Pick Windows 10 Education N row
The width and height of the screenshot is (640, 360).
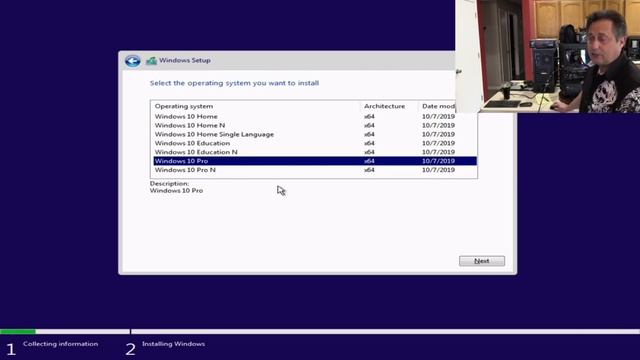315,152
